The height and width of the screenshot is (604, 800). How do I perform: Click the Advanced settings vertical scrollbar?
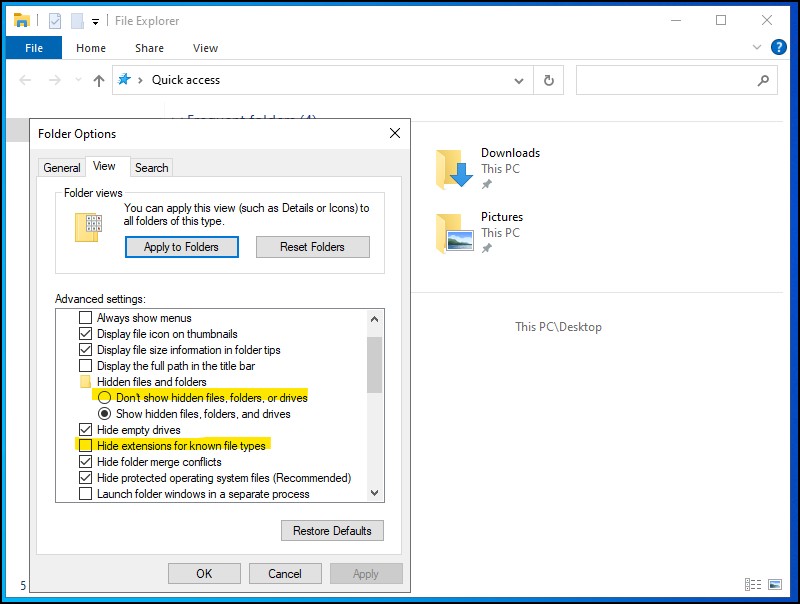point(375,420)
